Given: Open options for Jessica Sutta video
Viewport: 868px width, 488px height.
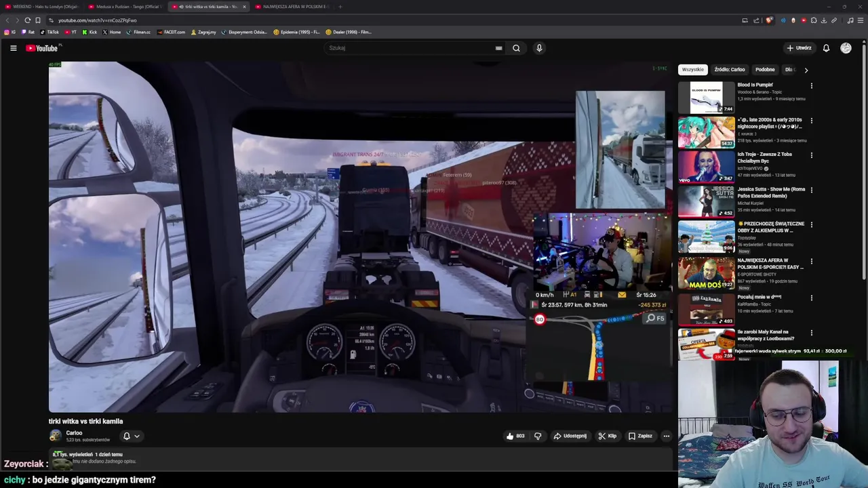Looking at the screenshot, I should (811, 190).
